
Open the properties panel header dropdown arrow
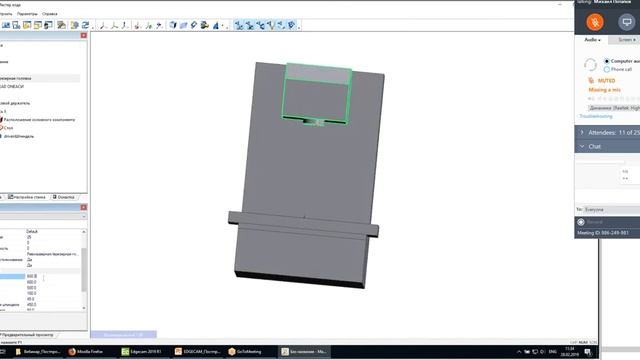tap(84, 216)
